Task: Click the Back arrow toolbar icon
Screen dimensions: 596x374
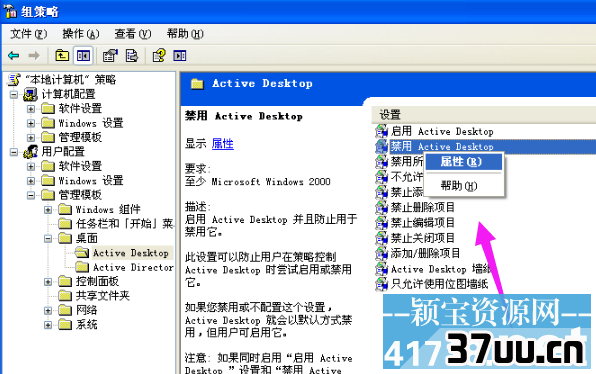Action: click(x=14, y=56)
